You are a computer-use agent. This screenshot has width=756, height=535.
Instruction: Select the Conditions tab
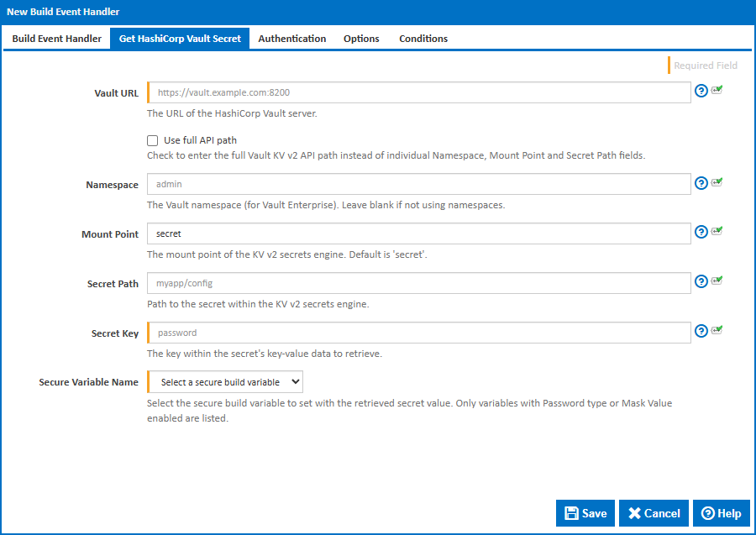coord(423,39)
